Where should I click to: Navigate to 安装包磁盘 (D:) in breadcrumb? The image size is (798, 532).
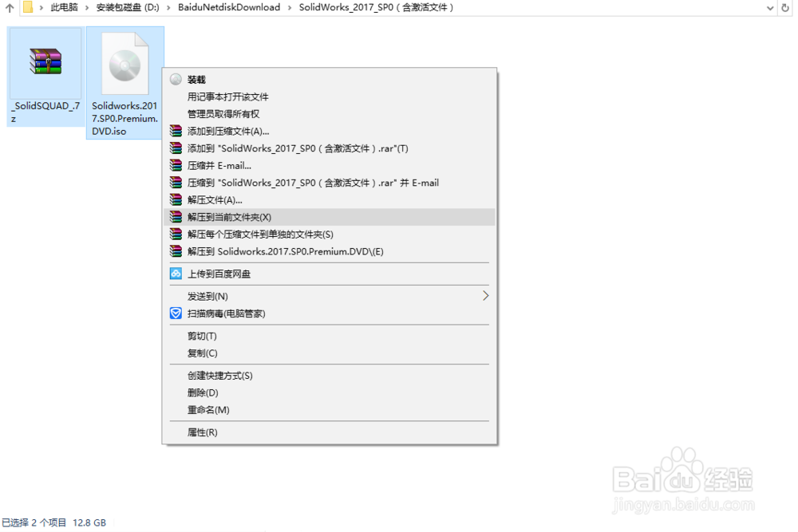pyautogui.click(x=128, y=7)
